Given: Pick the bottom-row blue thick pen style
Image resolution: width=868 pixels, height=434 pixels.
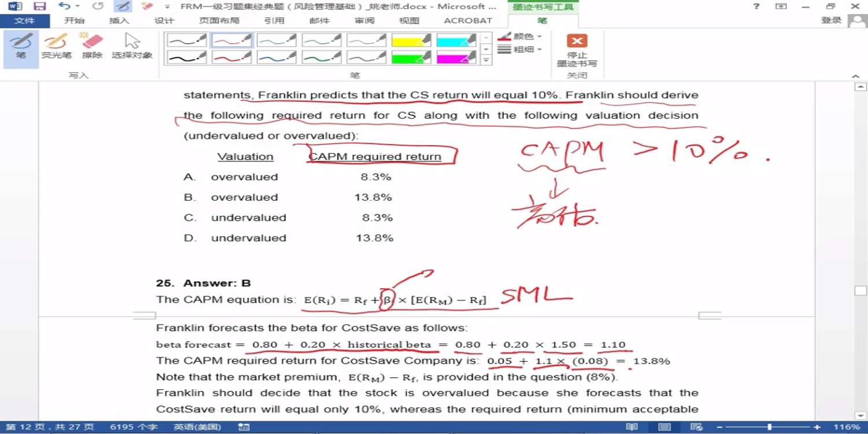Looking at the screenshot, I should (277, 57).
